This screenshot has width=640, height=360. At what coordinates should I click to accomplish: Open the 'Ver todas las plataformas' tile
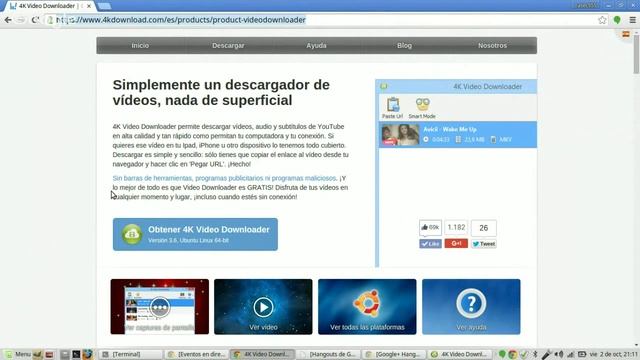tap(367, 307)
